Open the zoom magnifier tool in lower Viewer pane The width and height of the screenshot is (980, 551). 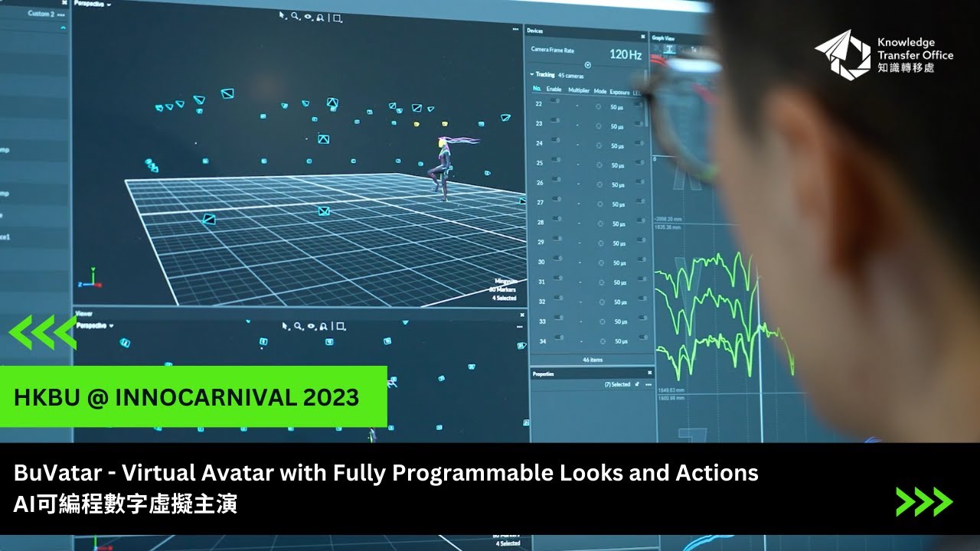298,326
